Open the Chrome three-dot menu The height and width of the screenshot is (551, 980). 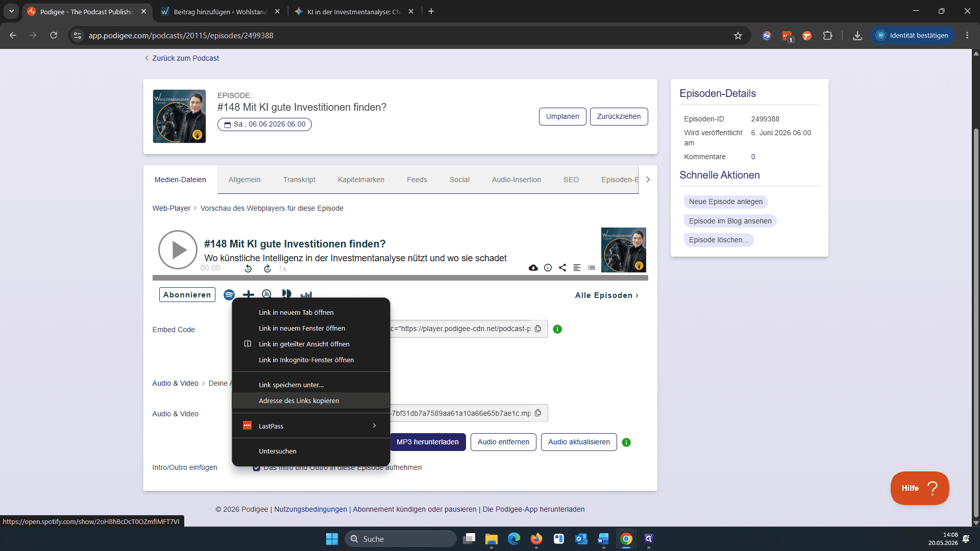pos(967,36)
